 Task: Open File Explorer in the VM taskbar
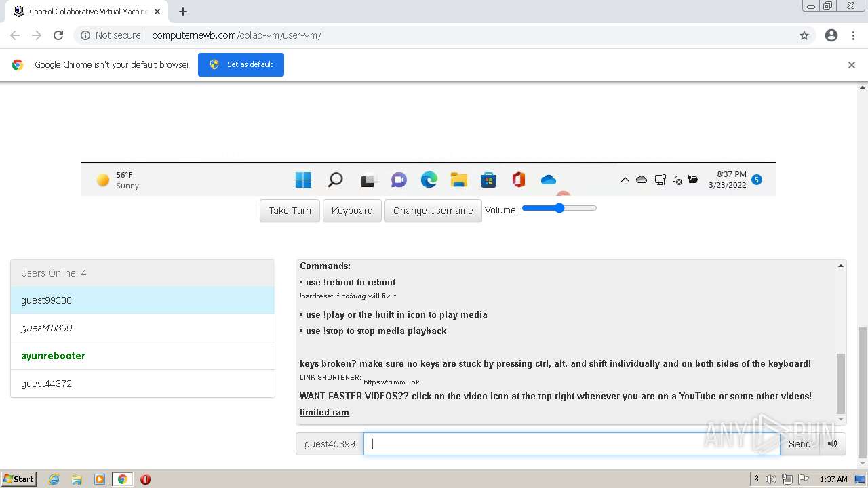459,180
